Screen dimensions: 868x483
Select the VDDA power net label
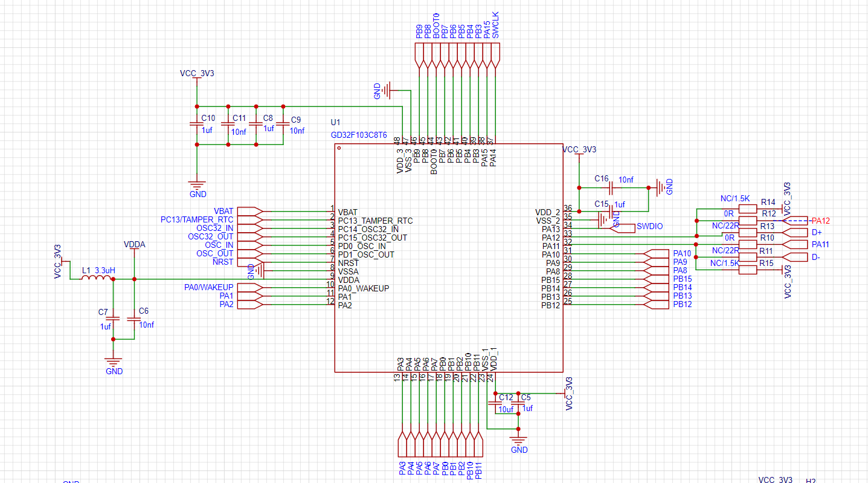135,245
